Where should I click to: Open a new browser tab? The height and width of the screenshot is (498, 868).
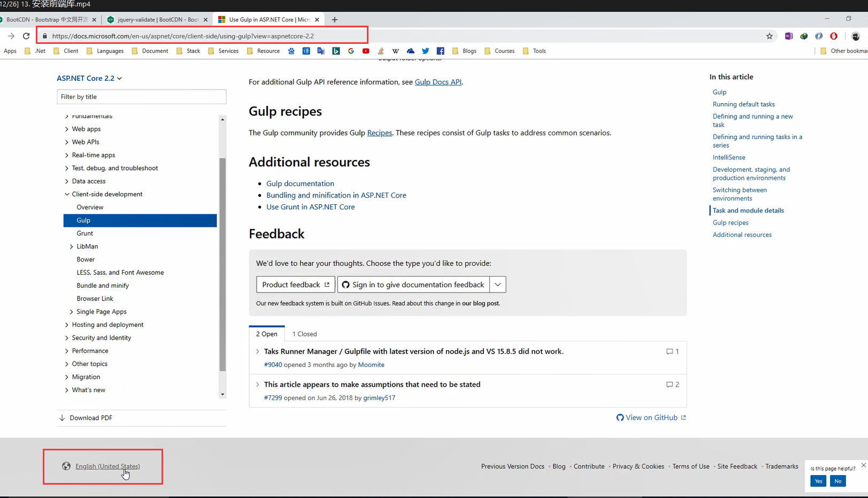point(335,20)
